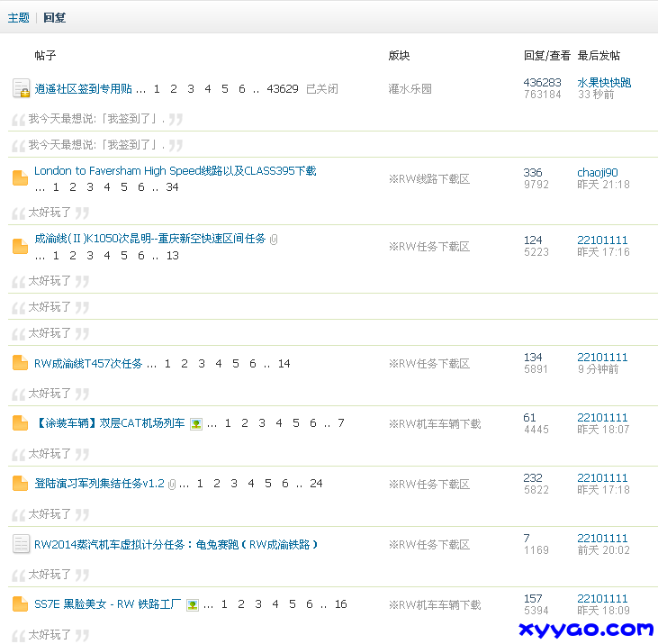Viewport: 658px width, 644px height.
Task: Click 太好玩了 reply under RW2014蒸汽机车 thread
Action: 50,575
